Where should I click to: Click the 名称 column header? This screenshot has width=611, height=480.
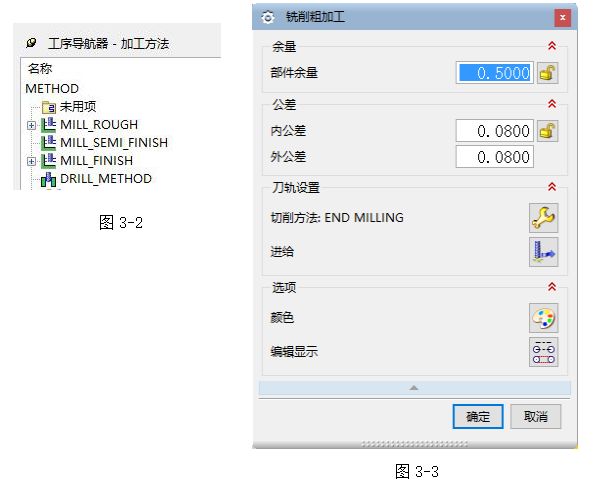40,69
